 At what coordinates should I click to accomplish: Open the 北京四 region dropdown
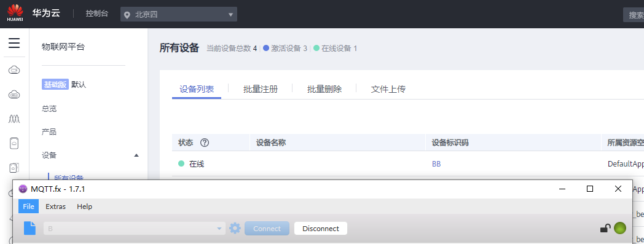coord(179,14)
